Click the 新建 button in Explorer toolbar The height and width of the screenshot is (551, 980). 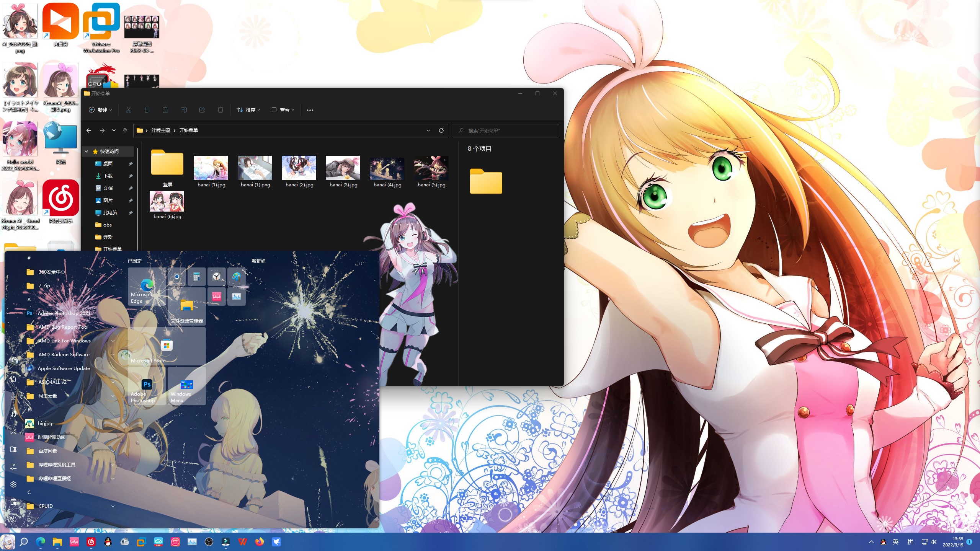pyautogui.click(x=100, y=110)
